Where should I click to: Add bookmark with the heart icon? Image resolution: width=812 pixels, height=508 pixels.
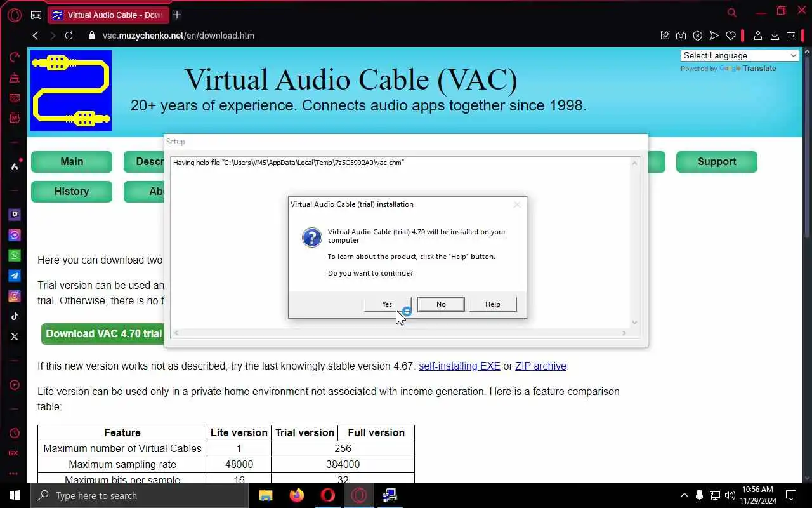(731, 36)
